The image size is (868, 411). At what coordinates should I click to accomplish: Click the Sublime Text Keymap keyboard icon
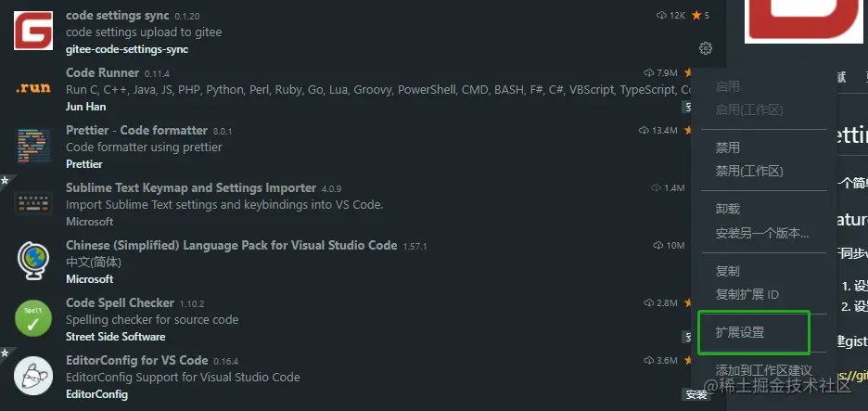click(x=33, y=203)
